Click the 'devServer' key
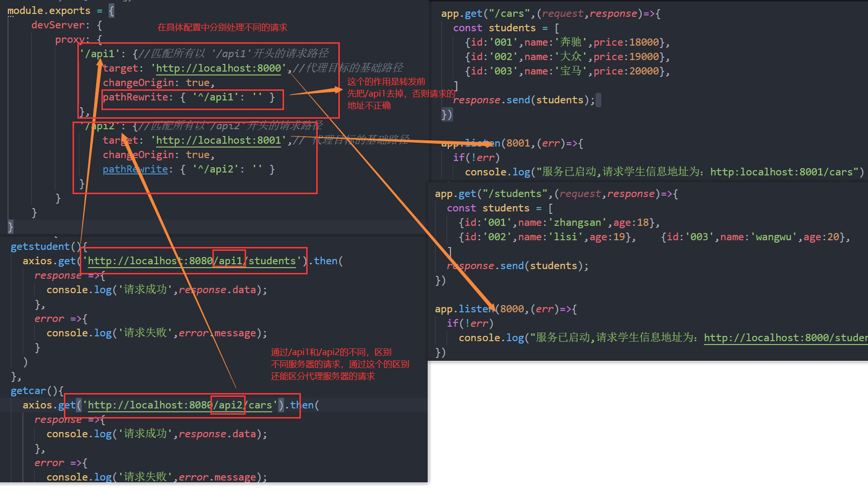 pyautogui.click(x=58, y=25)
